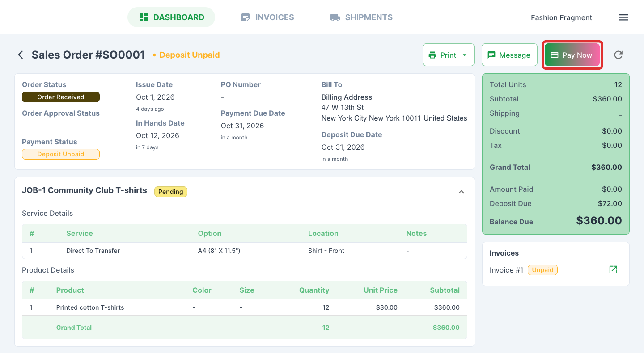Select the Direct To Transfer service cell
Screen dimensions: 644x353
click(93, 251)
